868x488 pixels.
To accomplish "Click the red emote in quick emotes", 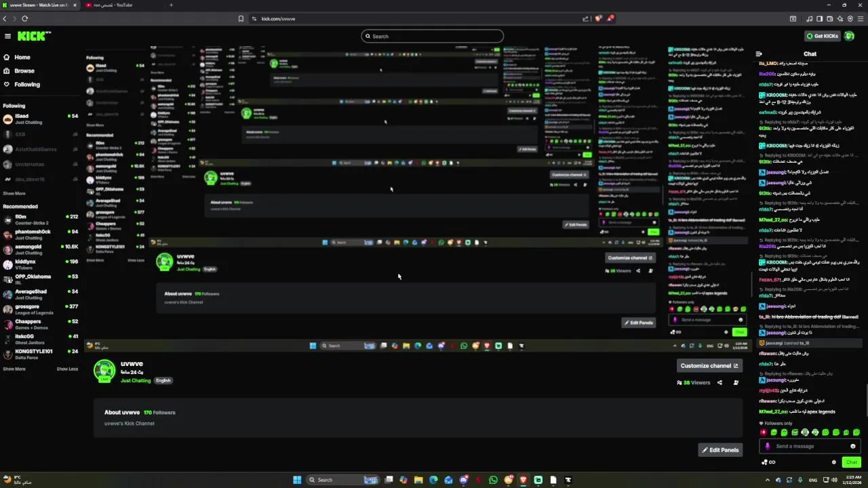I will 764,432.
